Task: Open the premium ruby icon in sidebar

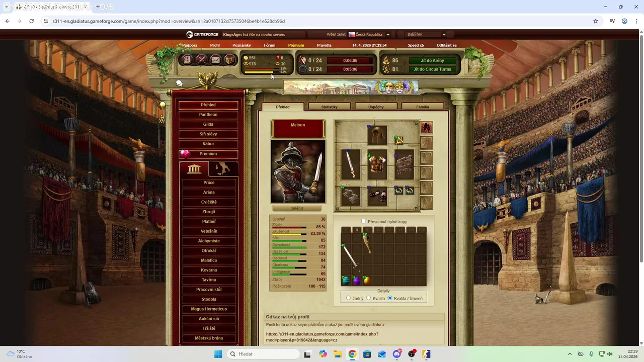Action: click(x=185, y=154)
